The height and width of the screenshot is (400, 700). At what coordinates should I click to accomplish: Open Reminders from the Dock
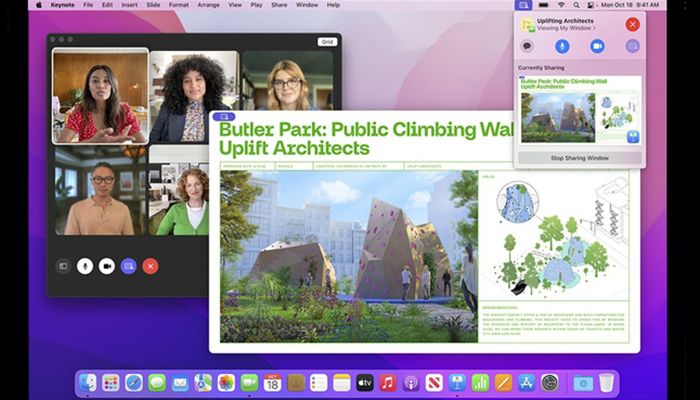pos(319,383)
